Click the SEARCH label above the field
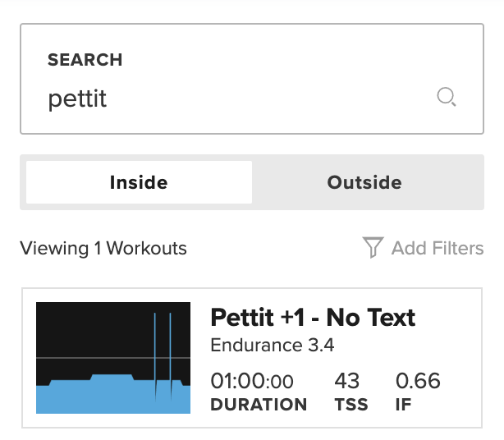 tap(85, 60)
